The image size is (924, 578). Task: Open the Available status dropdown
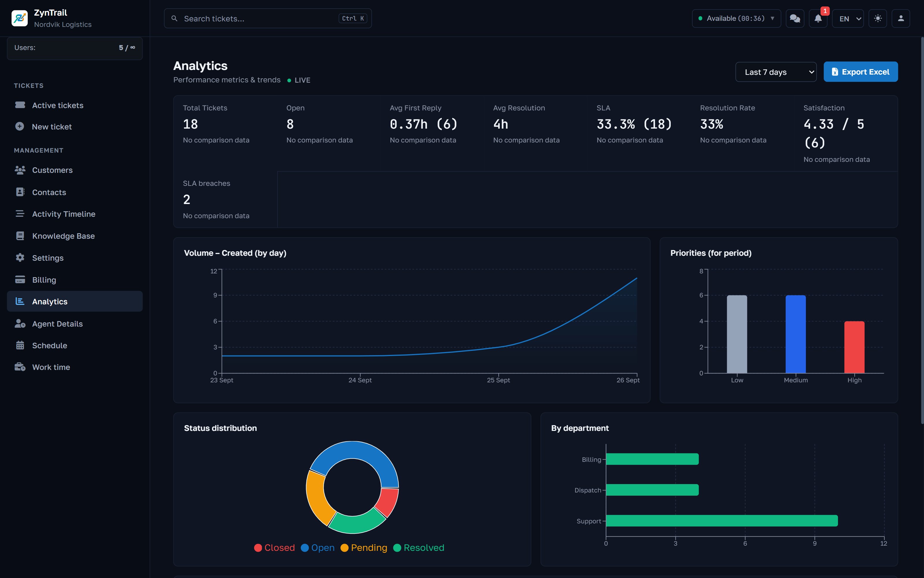(736, 18)
